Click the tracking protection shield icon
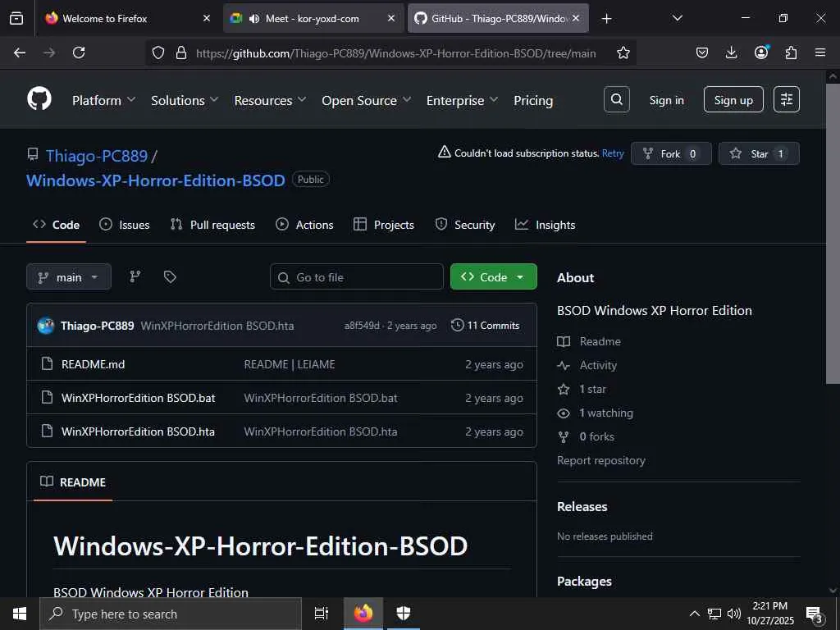The height and width of the screenshot is (630, 840). tap(158, 52)
